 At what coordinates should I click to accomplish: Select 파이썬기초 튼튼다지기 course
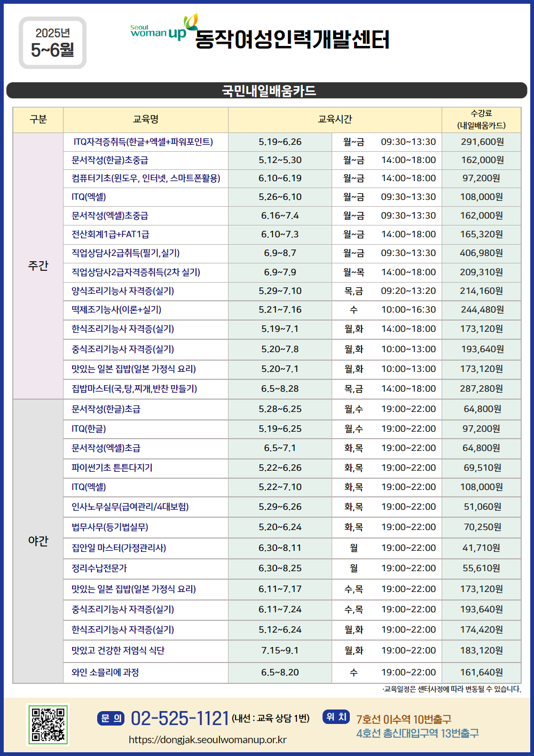[112, 468]
